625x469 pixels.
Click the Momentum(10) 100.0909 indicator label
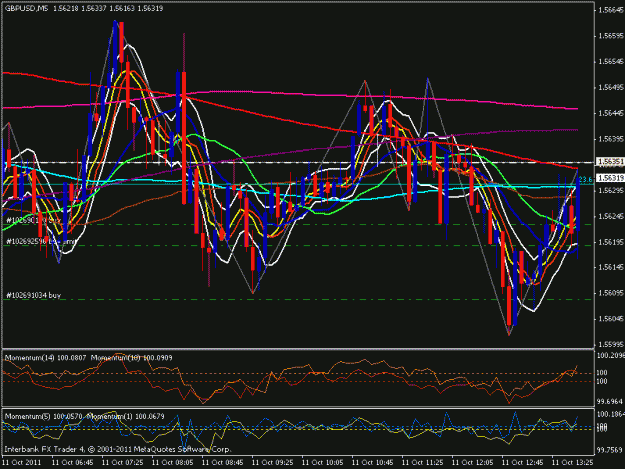pos(132,358)
